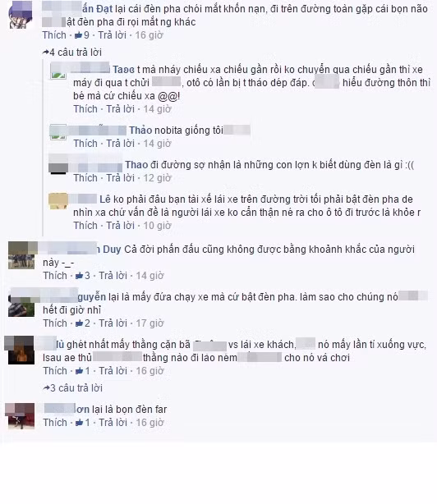This screenshot has height=504, width=437.
Task: Click the thumbs-up icon showing 2 likes
Action: point(79,323)
